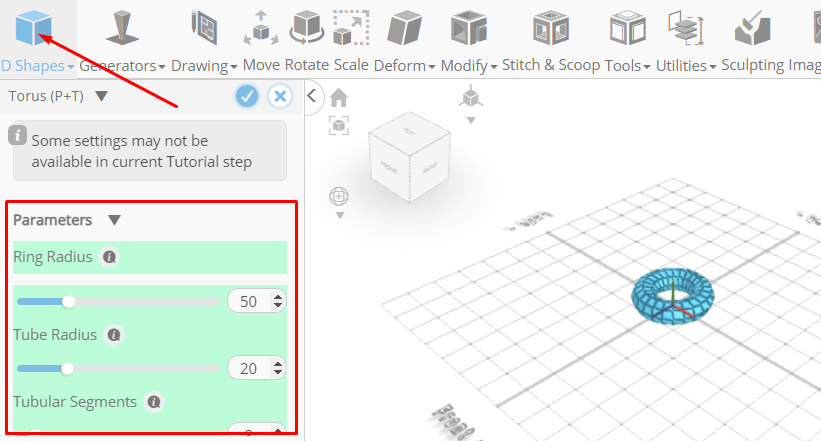Collapse the side panel with the chevron
This screenshot has height=441, width=821.
click(312, 96)
